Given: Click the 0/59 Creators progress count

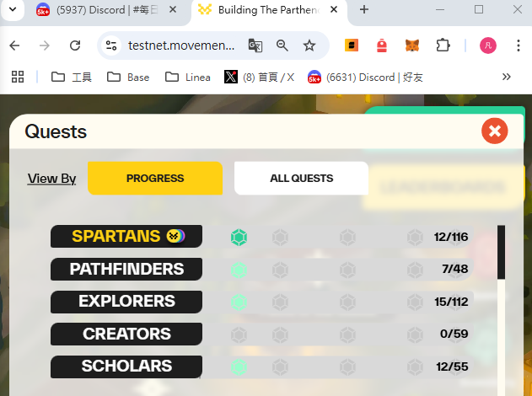Looking at the screenshot, I should [x=454, y=334].
